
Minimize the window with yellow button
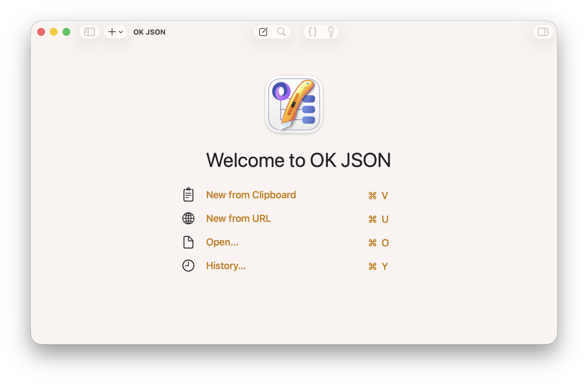point(54,32)
